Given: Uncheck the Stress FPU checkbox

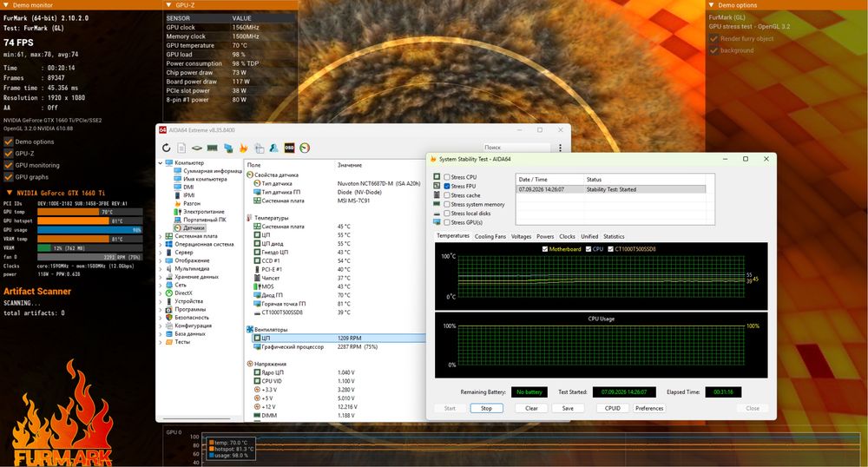Looking at the screenshot, I should [447, 187].
